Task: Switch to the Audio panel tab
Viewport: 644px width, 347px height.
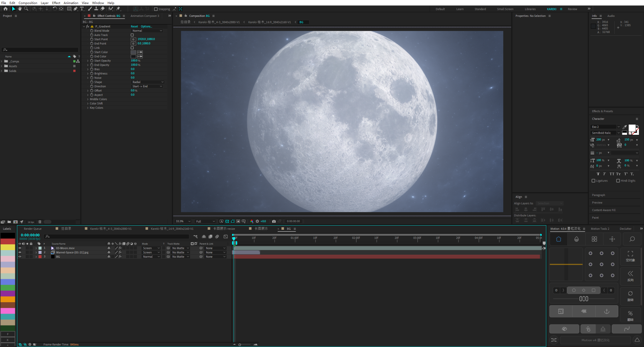Action: [x=611, y=16]
